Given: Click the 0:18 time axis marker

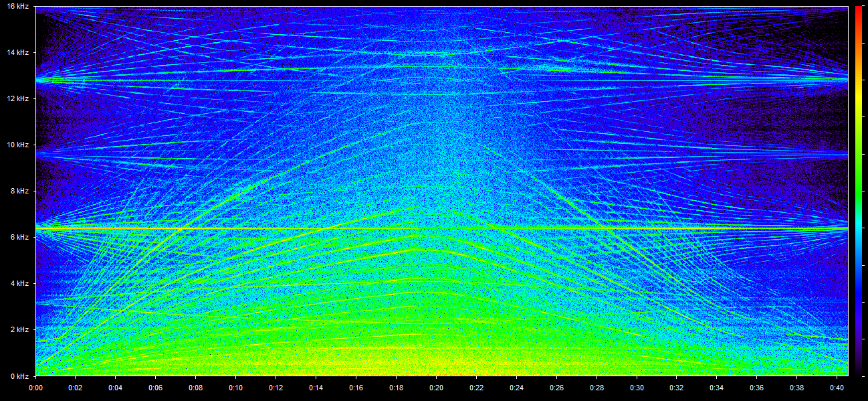Looking at the screenshot, I should tap(397, 388).
